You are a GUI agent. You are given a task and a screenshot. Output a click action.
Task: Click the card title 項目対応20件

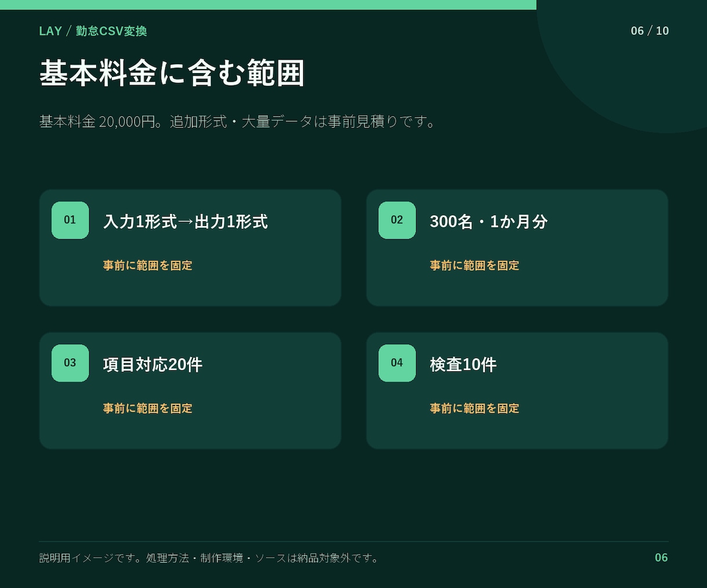pyautogui.click(x=153, y=365)
